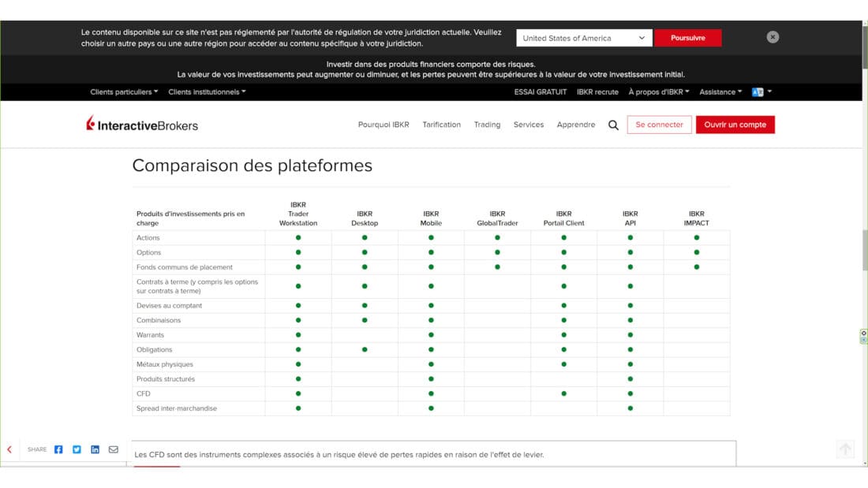Open the Tarification menu item
This screenshot has height=488, width=868.
441,125
